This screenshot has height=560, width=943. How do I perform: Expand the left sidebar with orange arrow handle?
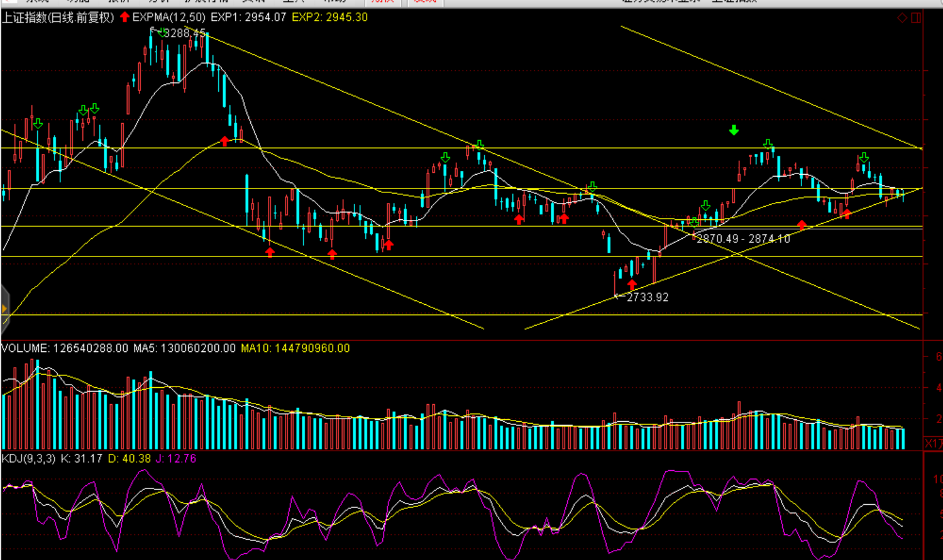pos(4,309)
